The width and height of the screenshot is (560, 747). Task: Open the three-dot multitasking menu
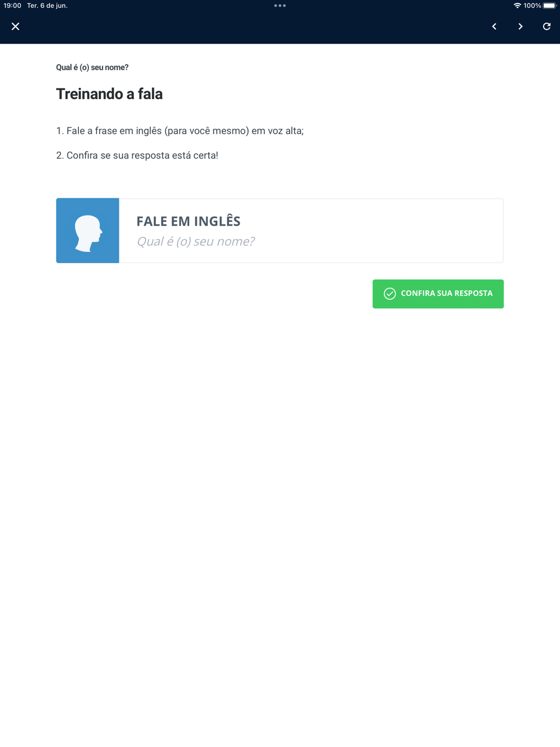280,6
